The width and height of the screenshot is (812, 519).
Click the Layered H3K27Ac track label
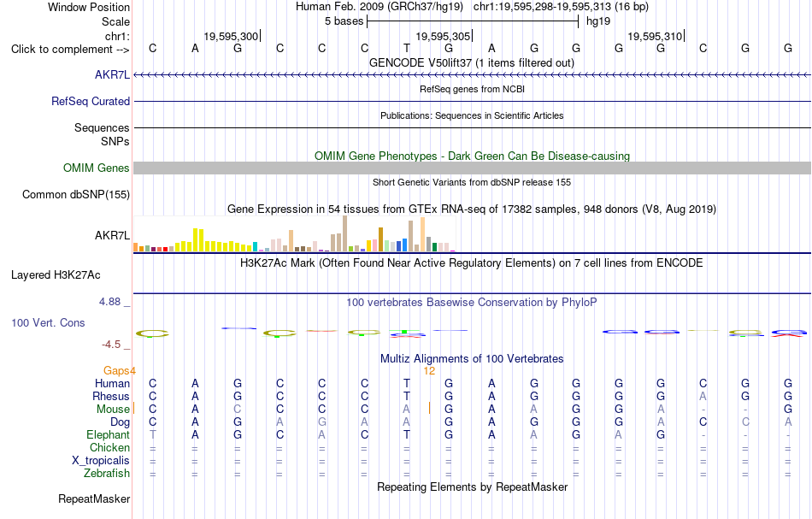56,275
